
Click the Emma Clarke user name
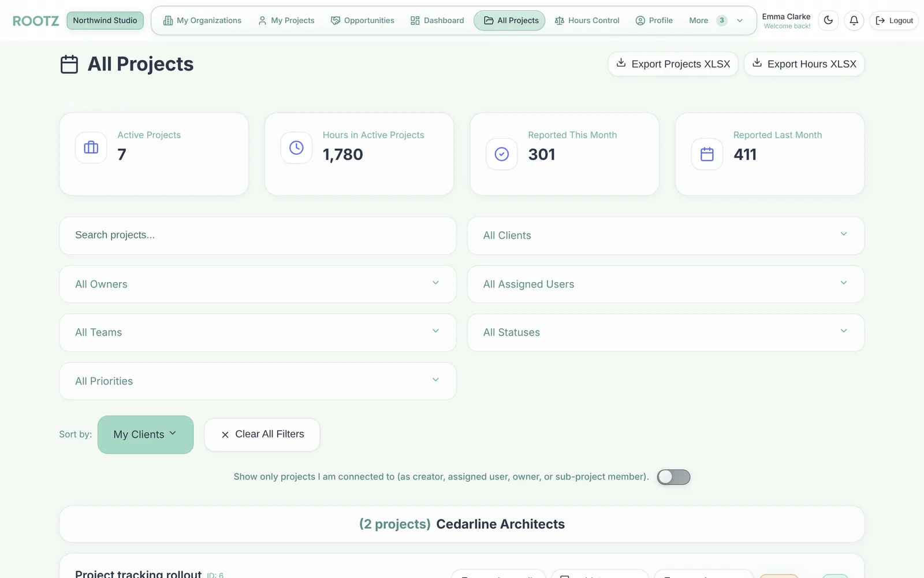coord(786,16)
